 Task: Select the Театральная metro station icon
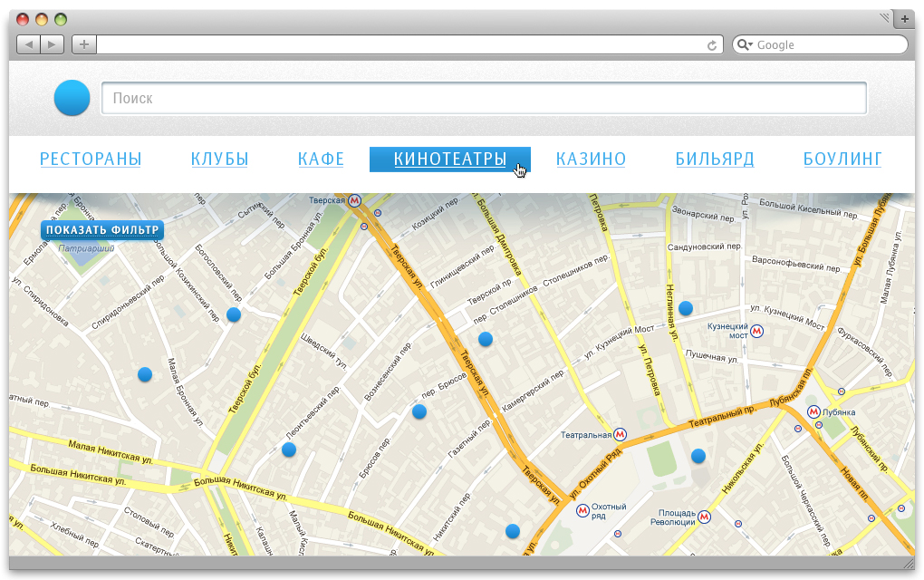(x=620, y=434)
